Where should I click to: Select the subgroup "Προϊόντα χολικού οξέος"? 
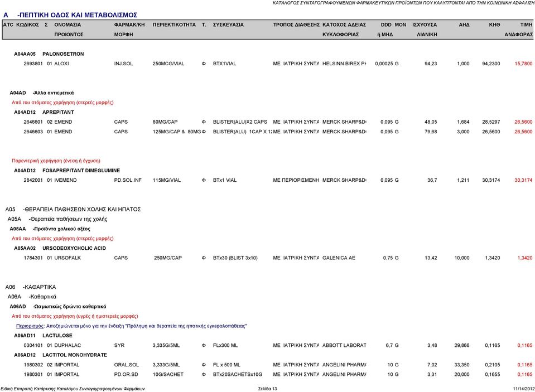pyautogui.click(x=62, y=229)
